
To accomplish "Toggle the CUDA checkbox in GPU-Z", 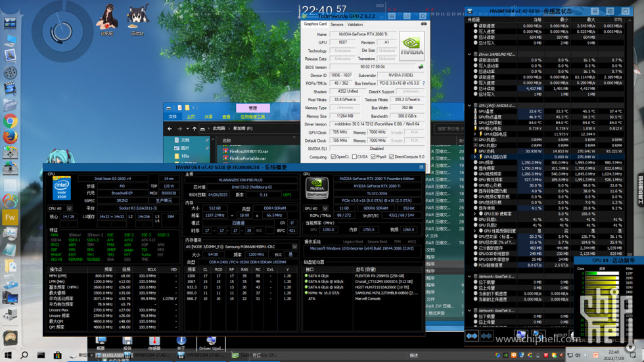I will [x=355, y=157].
